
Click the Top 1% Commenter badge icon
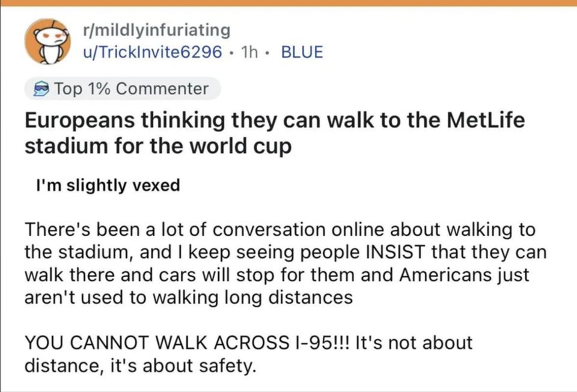click(40, 90)
